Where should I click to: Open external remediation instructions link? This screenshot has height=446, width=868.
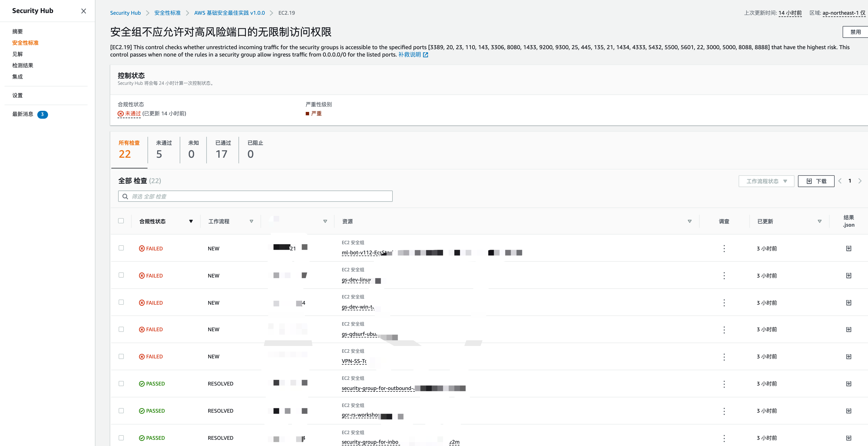(x=413, y=55)
